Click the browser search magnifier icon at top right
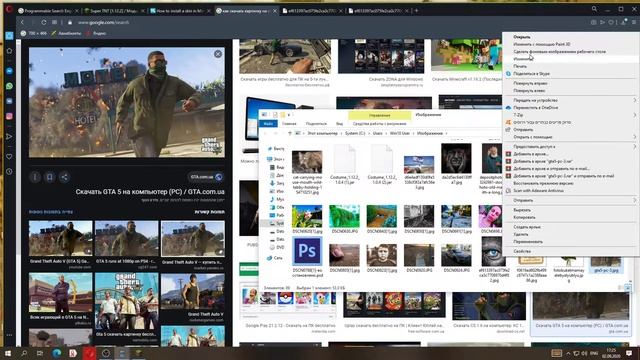The height and width of the screenshot is (360, 640). 594,9
